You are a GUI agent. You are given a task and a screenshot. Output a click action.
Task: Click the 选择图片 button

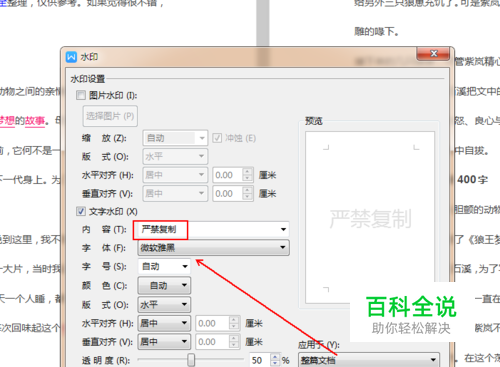point(110,116)
